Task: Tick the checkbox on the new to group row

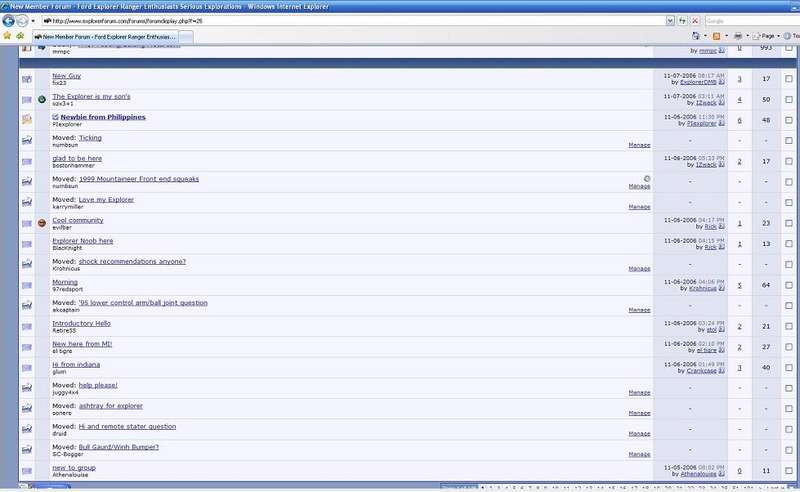Action: click(789, 470)
